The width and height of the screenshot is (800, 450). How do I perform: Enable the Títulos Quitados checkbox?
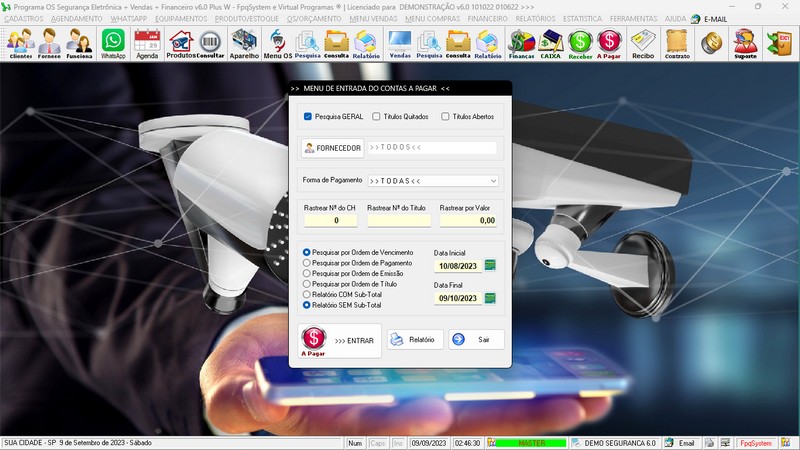376,117
